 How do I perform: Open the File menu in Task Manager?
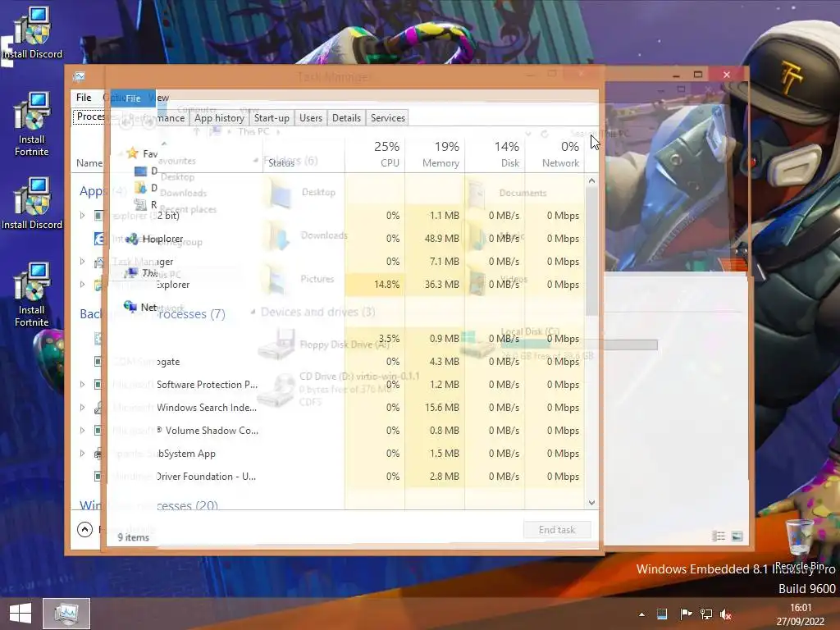pos(84,98)
